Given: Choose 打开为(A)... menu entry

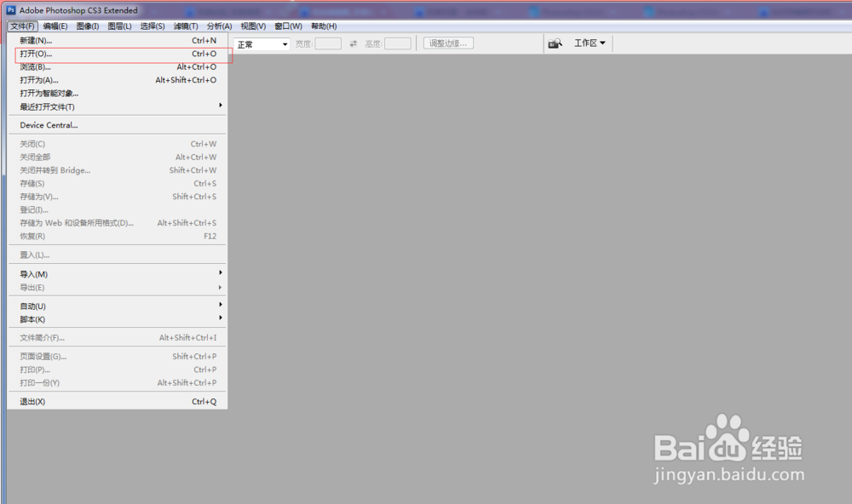Looking at the screenshot, I should point(118,80).
